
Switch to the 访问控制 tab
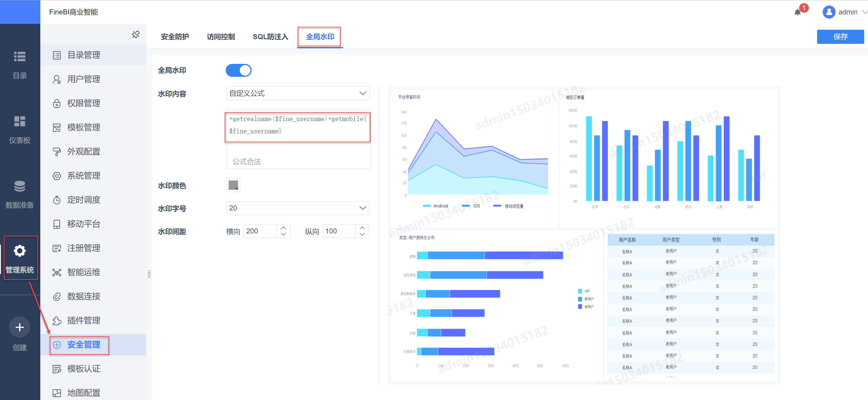221,37
